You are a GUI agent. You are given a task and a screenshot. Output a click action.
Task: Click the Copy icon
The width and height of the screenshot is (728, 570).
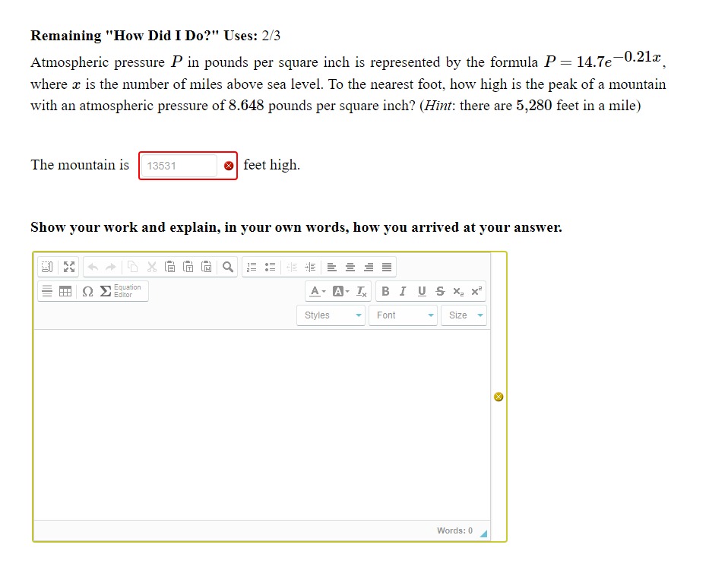pos(133,267)
